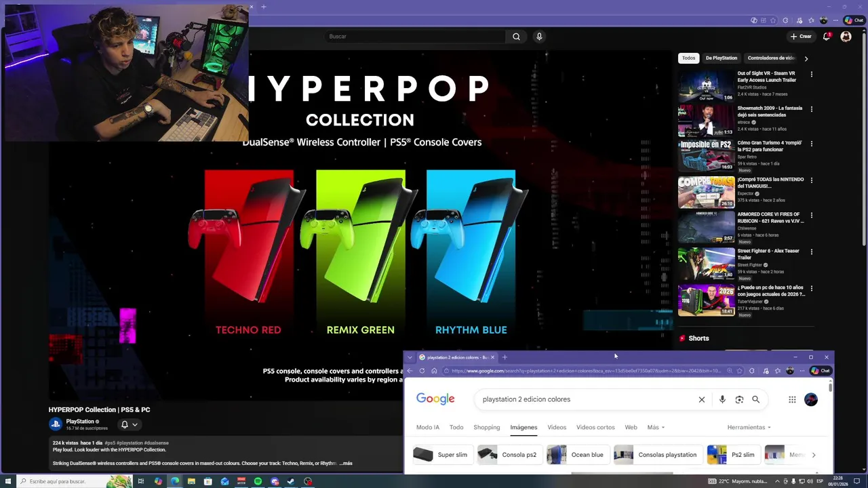Open the Showmatch 2009 video title
Viewport: 868px width, 488px height.
pyautogui.click(x=770, y=111)
